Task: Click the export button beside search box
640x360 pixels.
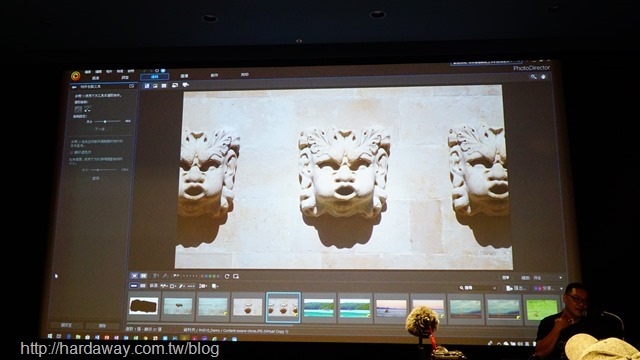Action: [x=516, y=288]
